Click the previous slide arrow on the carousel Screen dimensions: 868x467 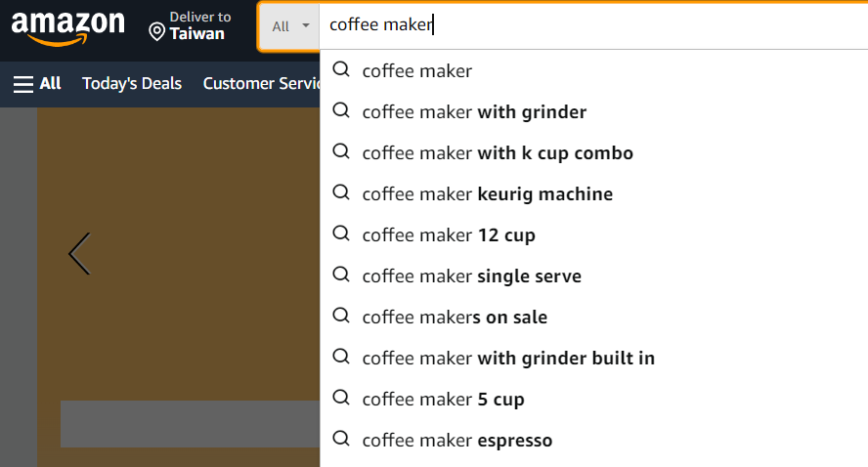click(79, 254)
